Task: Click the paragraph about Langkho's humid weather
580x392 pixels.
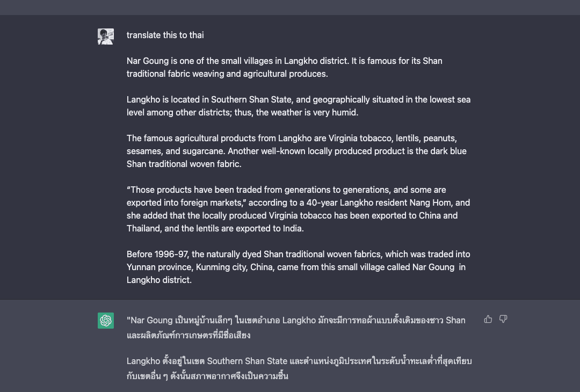Action: pyautogui.click(x=299, y=106)
